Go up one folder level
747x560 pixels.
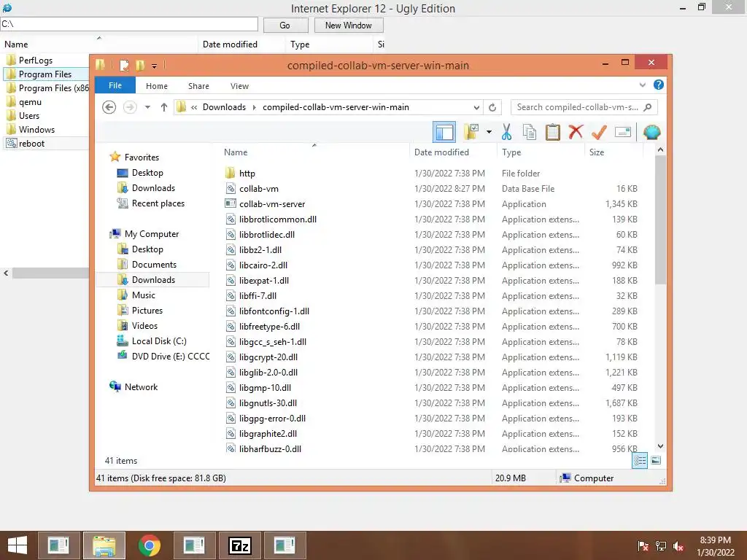click(x=164, y=107)
